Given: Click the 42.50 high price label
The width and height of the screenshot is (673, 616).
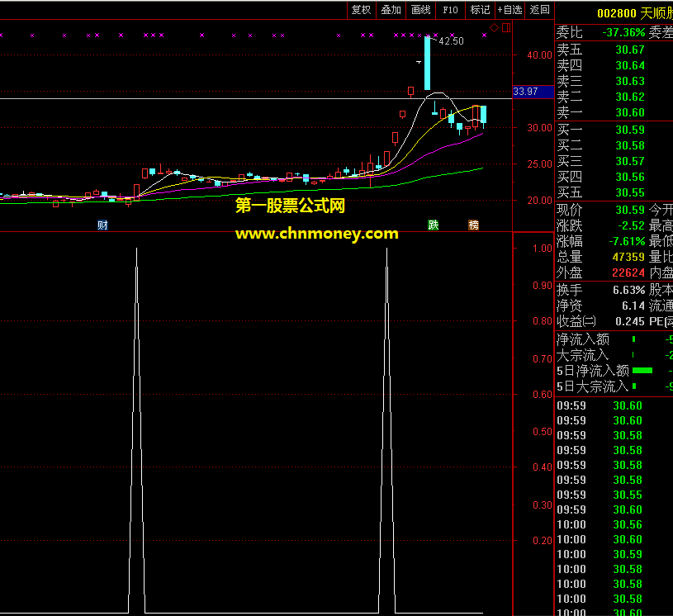Looking at the screenshot, I should 451,41.
